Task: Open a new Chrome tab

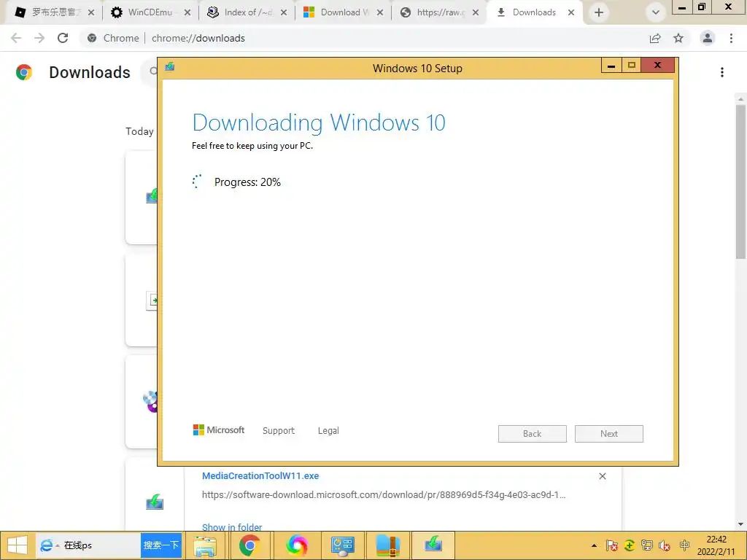Action: coord(599,12)
